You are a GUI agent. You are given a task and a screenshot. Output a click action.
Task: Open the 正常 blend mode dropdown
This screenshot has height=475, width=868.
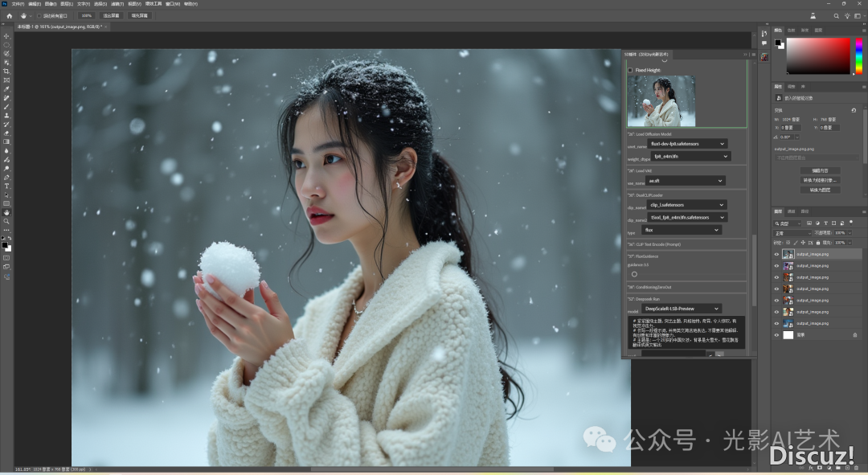pyautogui.click(x=792, y=233)
